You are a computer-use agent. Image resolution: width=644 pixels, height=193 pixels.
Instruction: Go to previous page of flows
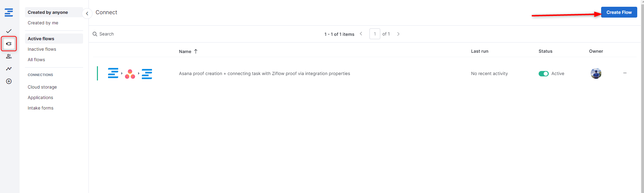pos(361,34)
